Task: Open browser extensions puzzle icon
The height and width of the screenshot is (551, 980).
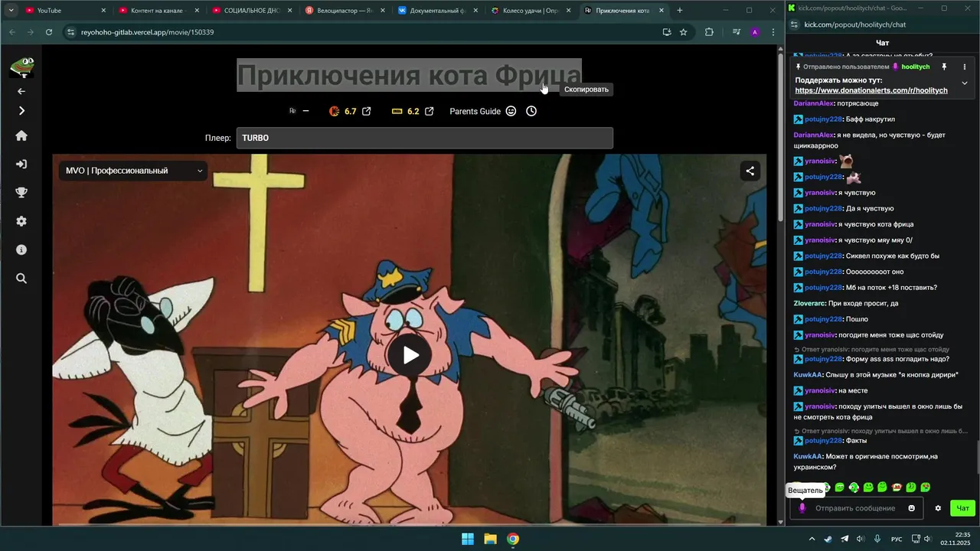Action: [709, 32]
